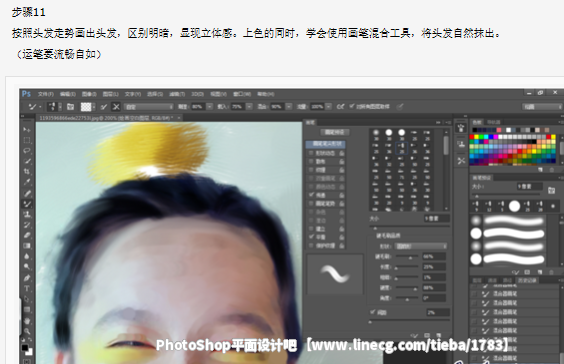Select the Mixer Brush tool in toolbar

pyautogui.click(x=27, y=204)
